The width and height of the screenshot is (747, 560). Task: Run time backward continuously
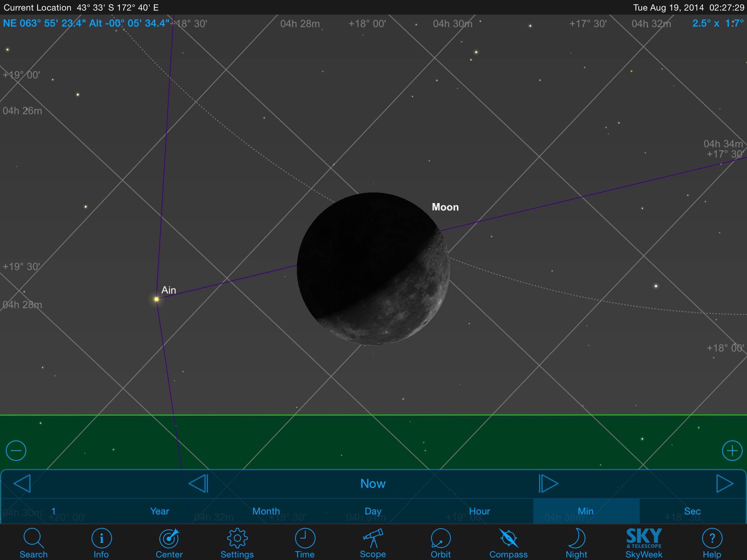(22, 483)
